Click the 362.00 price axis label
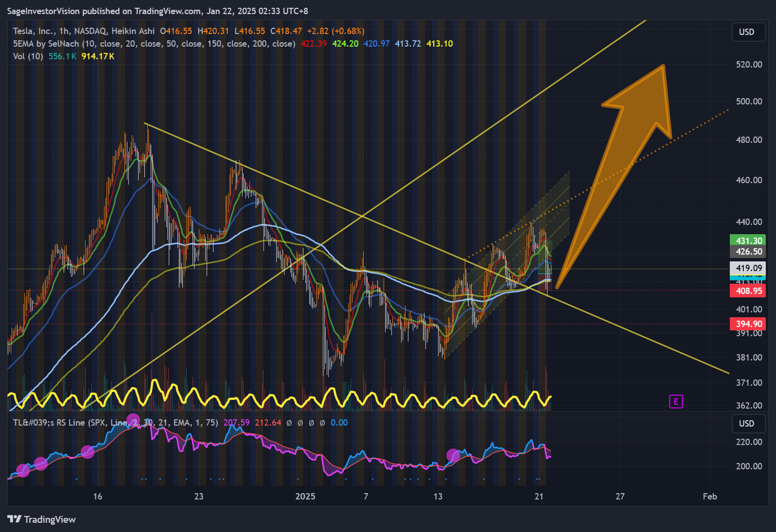776x532 pixels. pyautogui.click(x=749, y=406)
